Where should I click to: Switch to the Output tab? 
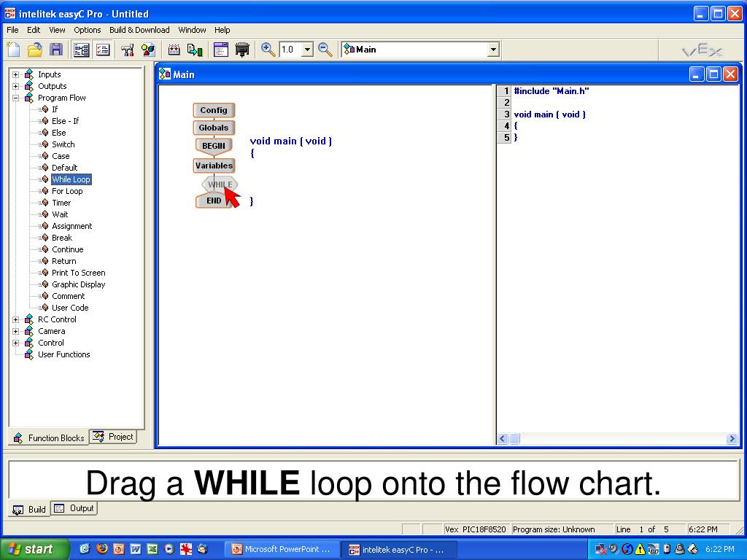pos(74,508)
